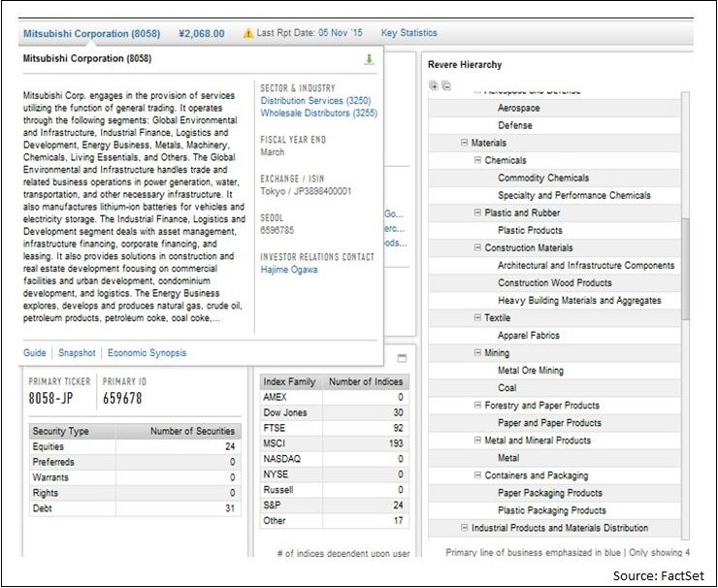Screen dimensions: 718x588
Task: Click the Rights row in securities table
Action: pos(135,493)
